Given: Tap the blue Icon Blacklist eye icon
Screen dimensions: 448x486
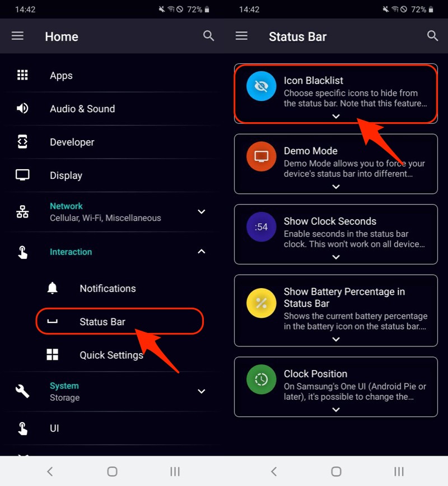Looking at the screenshot, I should click(x=262, y=86).
